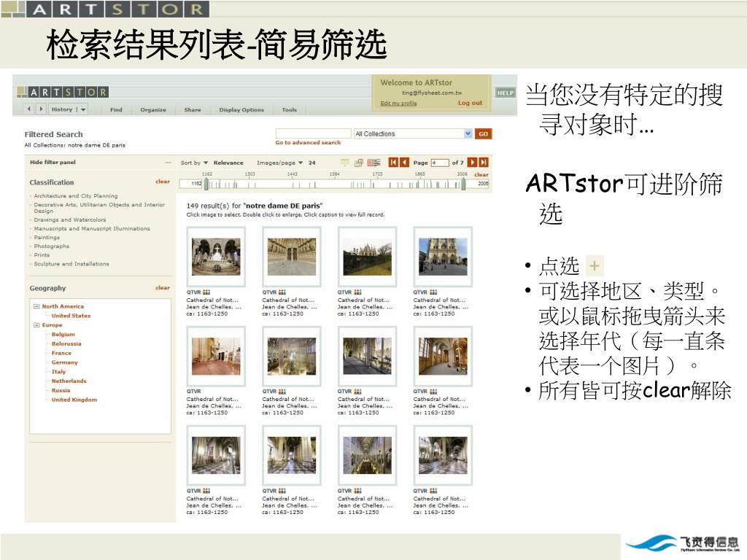This screenshot has width=747, height=560.
Task: Filter by Drawings and Watercolors
Action: point(70,220)
